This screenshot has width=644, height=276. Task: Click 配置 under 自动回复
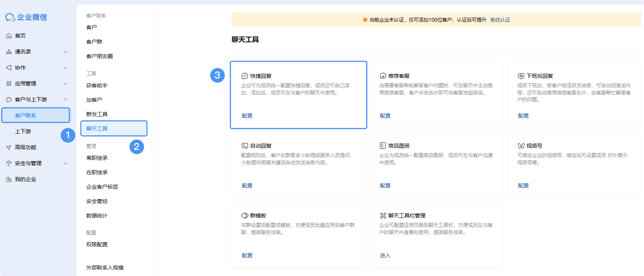247,185
